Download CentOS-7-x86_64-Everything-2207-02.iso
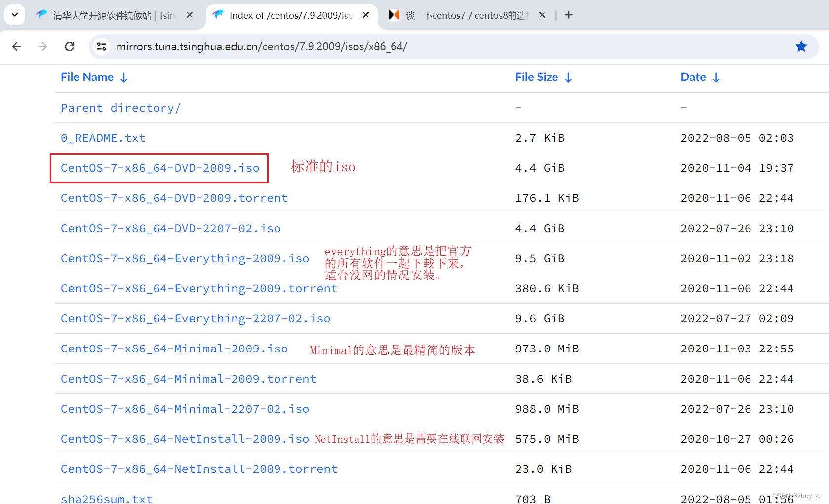Image resolution: width=829 pixels, height=504 pixels. [x=196, y=318]
